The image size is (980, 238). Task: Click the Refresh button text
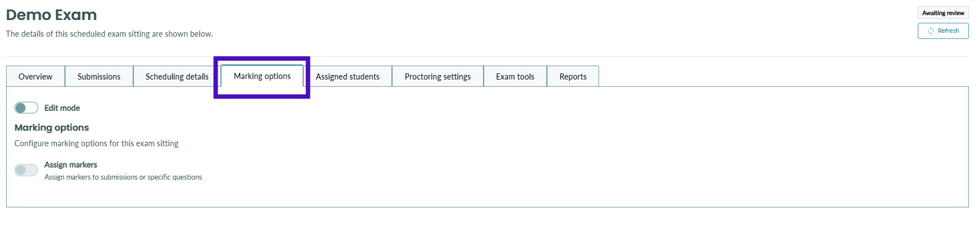click(948, 31)
